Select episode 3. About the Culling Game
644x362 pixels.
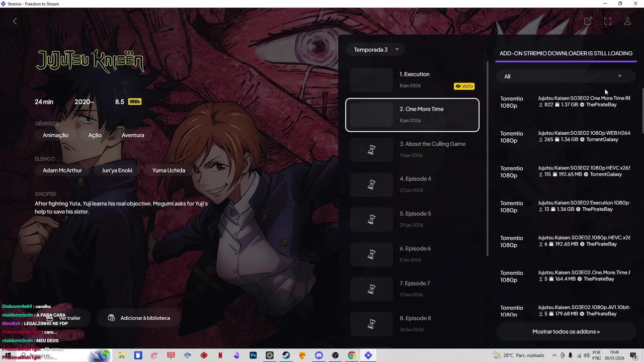click(x=413, y=149)
